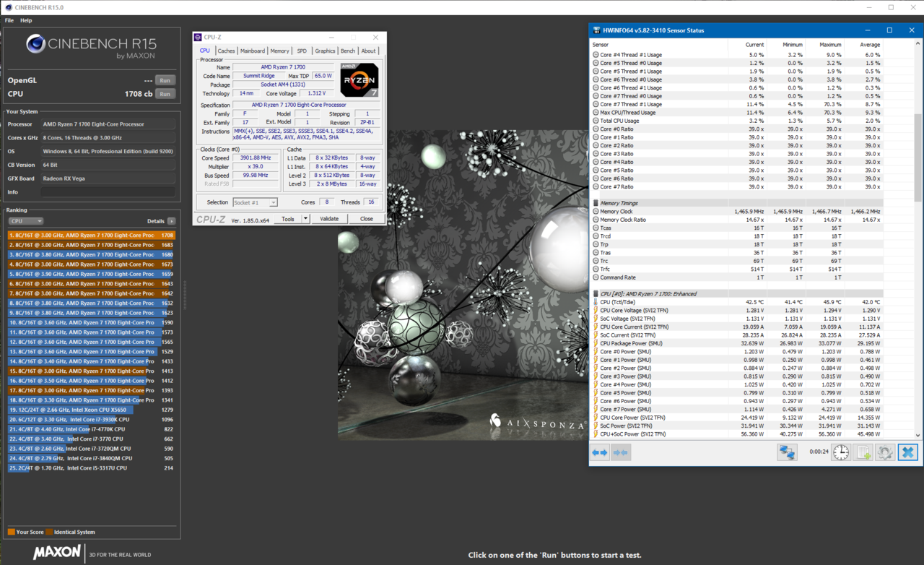Click the Minimum column header in HWiNFO
The width and height of the screenshot is (924, 565).
[793, 45]
